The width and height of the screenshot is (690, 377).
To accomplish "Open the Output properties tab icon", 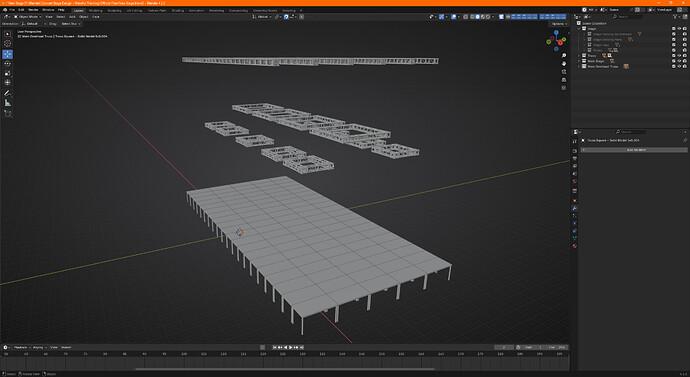I will coord(575,158).
